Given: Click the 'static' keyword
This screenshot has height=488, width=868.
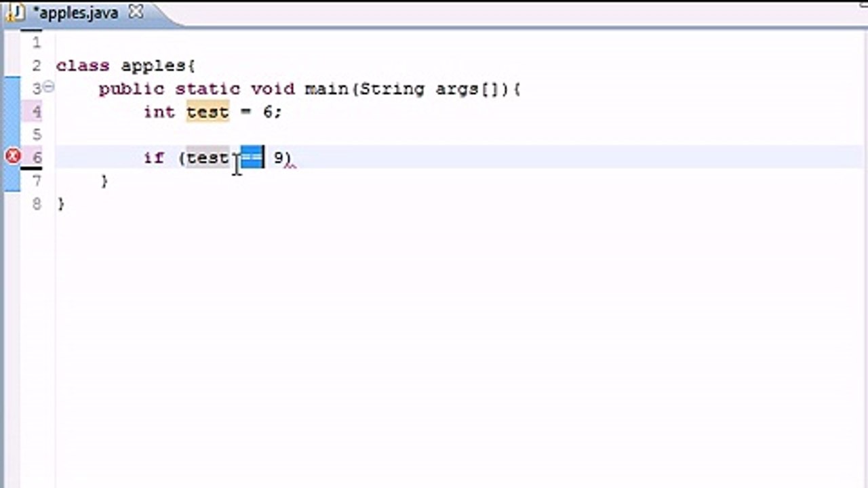Looking at the screenshot, I should tap(208, 89).
